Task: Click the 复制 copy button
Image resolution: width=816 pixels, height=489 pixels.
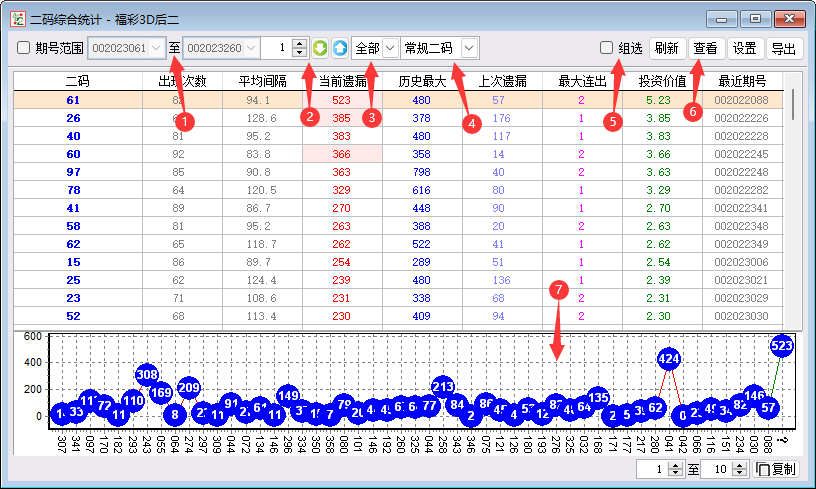Action: click(x=777, y=469)
